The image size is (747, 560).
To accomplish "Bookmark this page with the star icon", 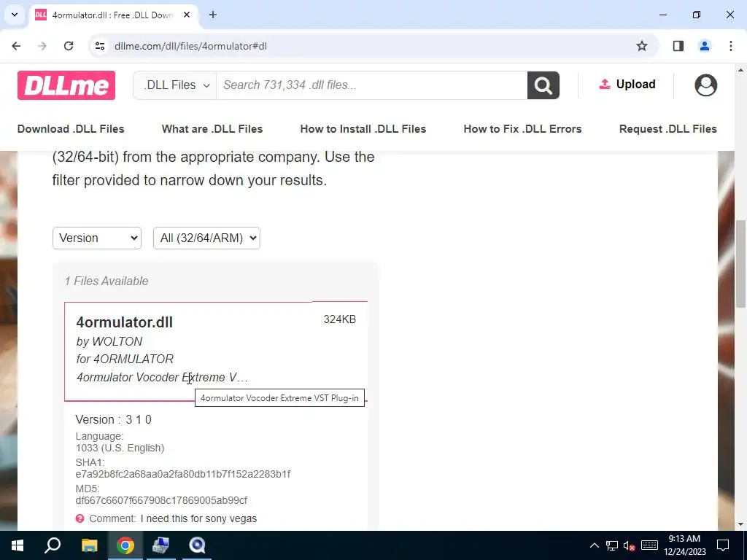I will (642, 46).
